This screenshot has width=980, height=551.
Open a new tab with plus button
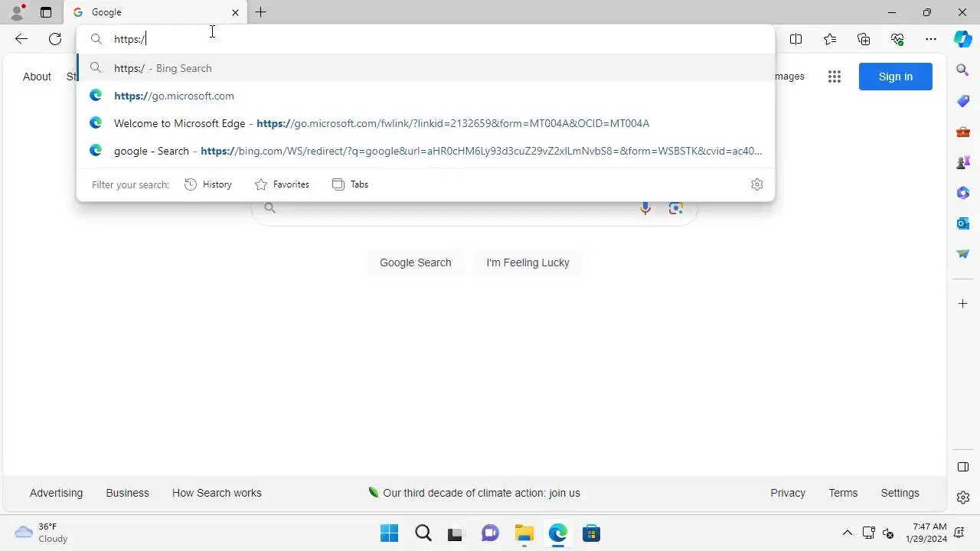pyautogui.click(x=261, y=12)
